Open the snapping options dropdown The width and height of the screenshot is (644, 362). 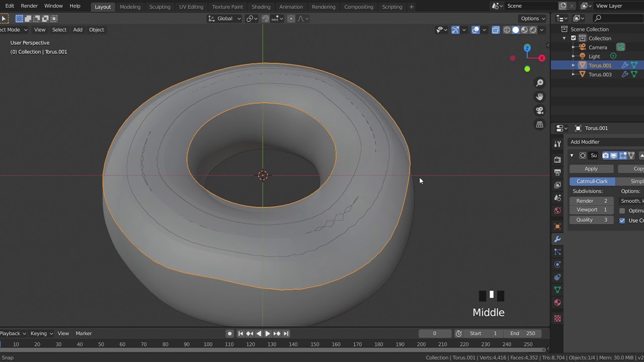point(277,19)
